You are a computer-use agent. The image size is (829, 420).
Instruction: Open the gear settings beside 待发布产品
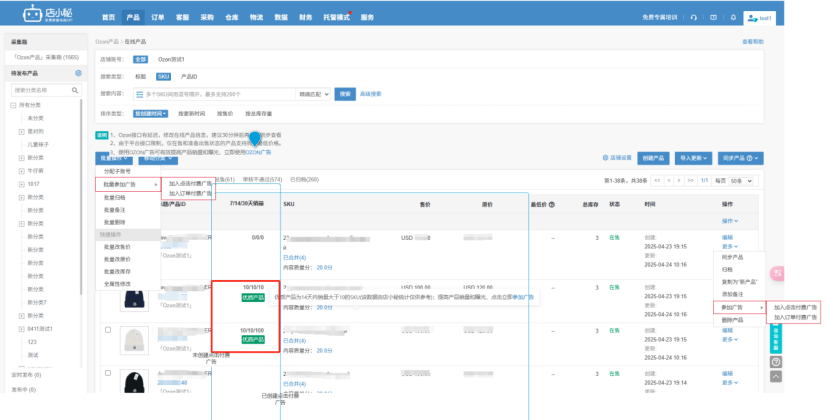point(79,74)
